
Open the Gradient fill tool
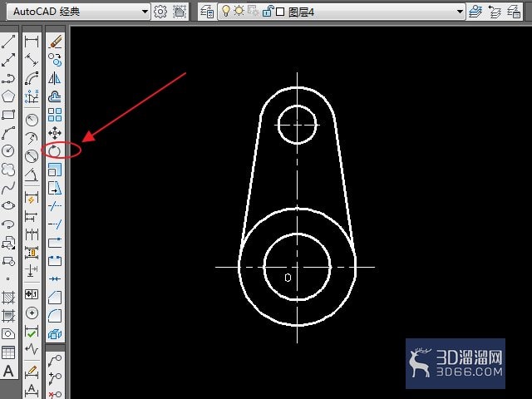[x=8, y=316]
